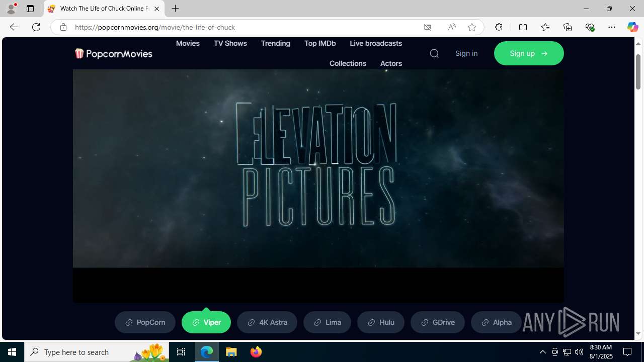Open Edge profile icon
644x362 pixels.
[x=11, y=9]
